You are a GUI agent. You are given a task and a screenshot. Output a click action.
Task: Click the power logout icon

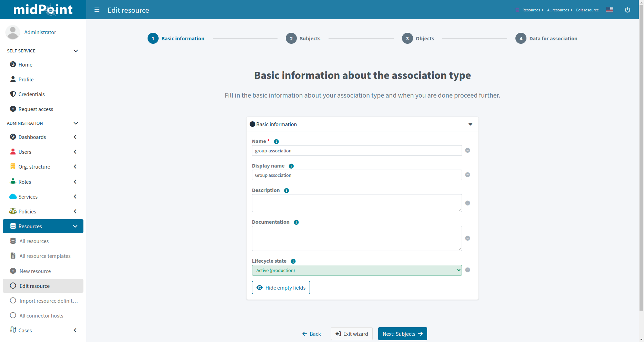tap(627, 10)
